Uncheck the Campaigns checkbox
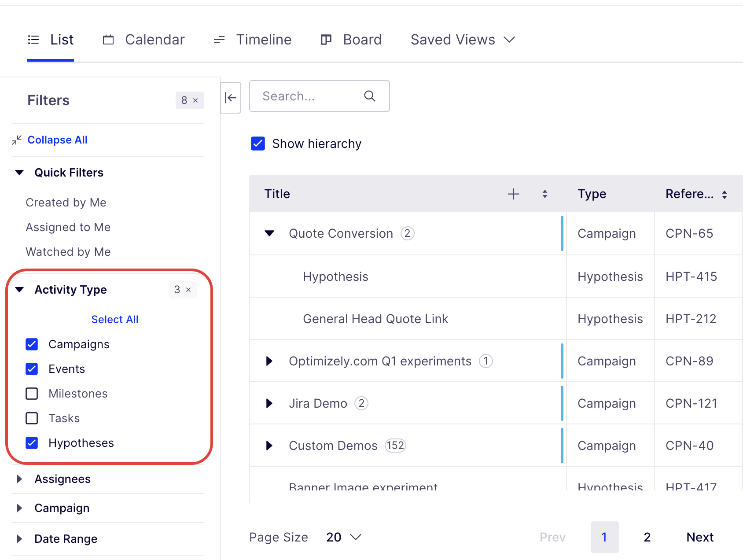Image resolution: width=743 pixels, height=560 pixels. [x=32, y=344]
